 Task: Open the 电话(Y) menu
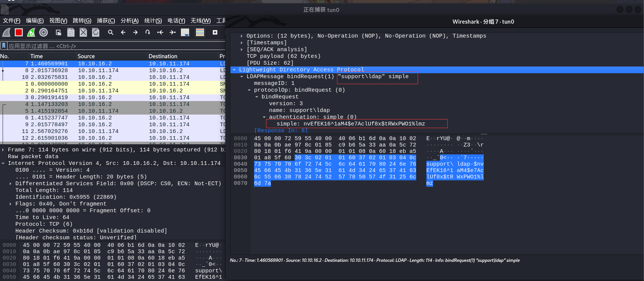coord(176,21)
